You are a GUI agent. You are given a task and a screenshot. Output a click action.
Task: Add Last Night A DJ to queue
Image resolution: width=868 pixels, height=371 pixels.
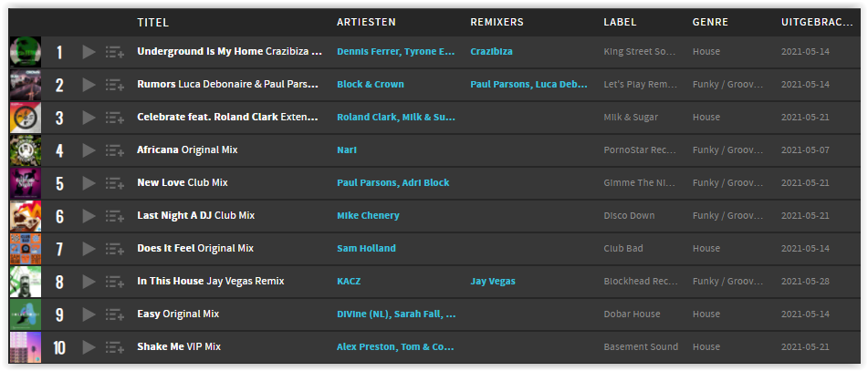pyautogui.click(x=115, y=216)
